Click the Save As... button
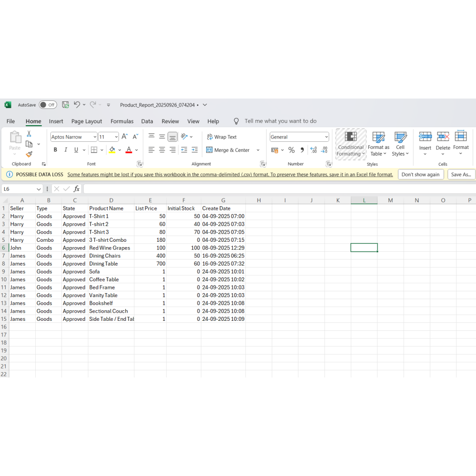Screen dimensions: 476x476 pos(461,175)
